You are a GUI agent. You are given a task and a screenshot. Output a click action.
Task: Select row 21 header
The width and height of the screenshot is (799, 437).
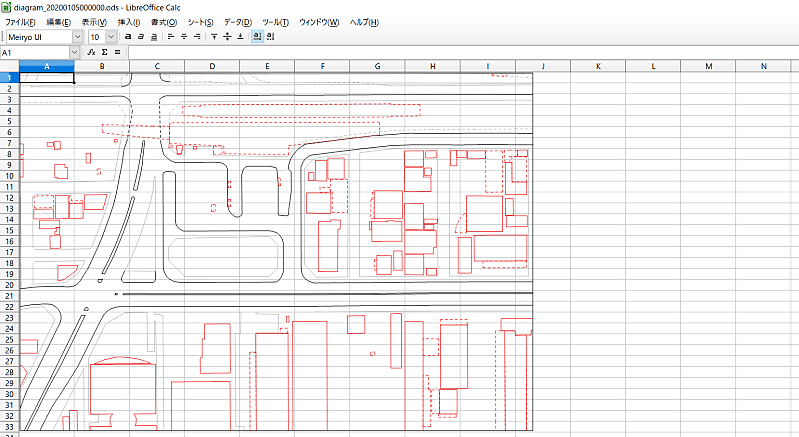8,296
